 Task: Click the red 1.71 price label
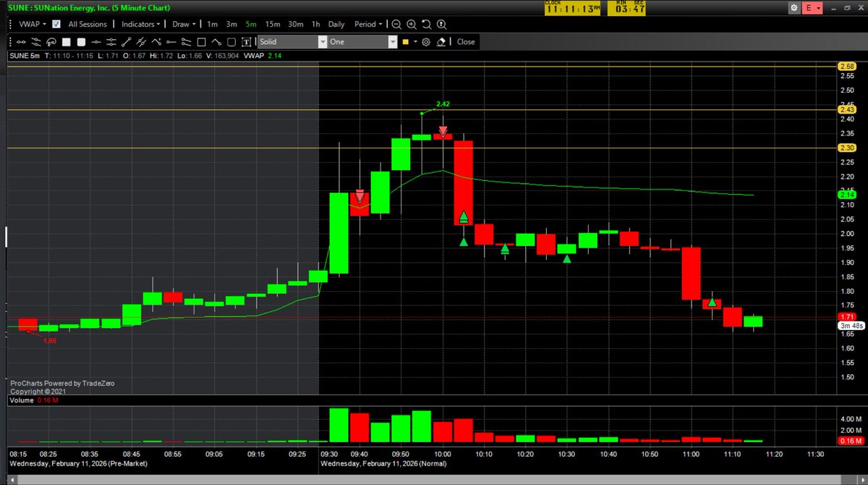point(846,317)
